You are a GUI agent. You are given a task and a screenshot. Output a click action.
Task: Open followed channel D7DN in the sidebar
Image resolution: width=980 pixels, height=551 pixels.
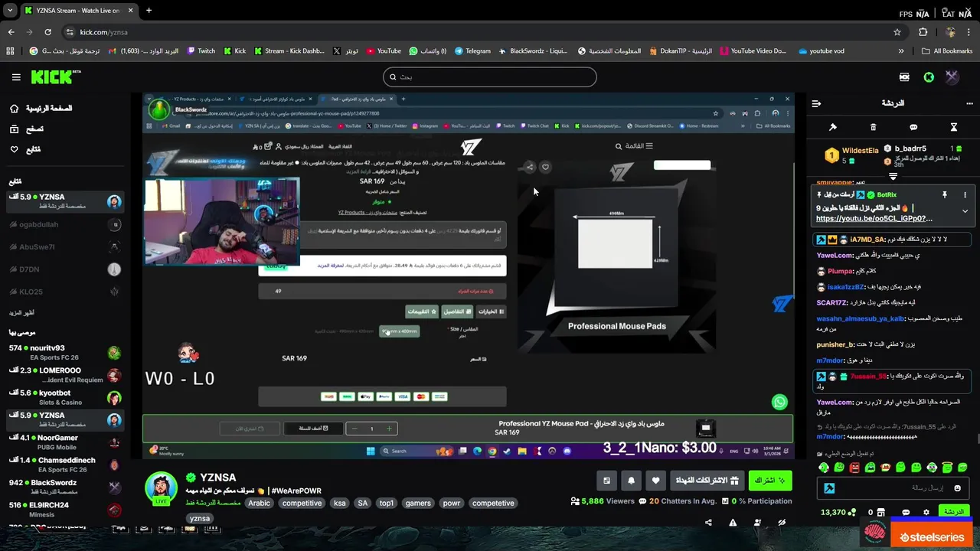[x=64, y=269]
